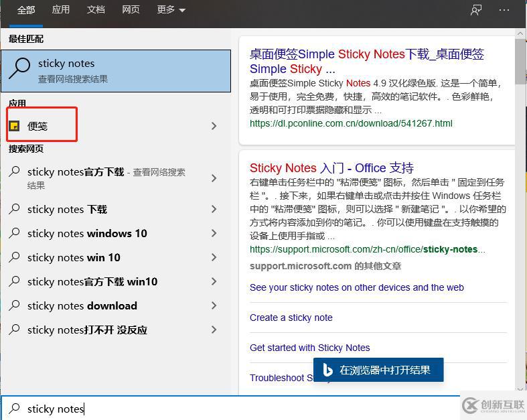The image size is (527, 420).
Task: Open 桌面便签Simple Sticky Notes下载 result link
Action: click(x=367, y=61)
